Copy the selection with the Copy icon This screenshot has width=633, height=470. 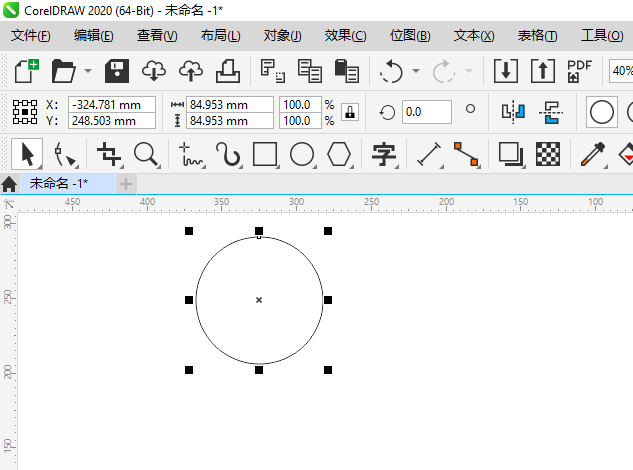point(310,71)
